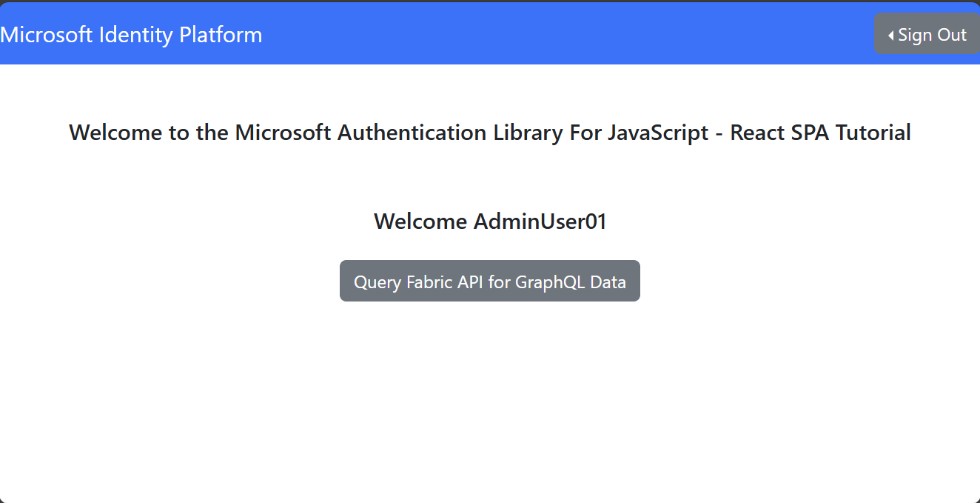This screenshot has width=980, height=503.
Task: Click the word Welcome before AdminUser01
Action: click(x=420, y=221)
